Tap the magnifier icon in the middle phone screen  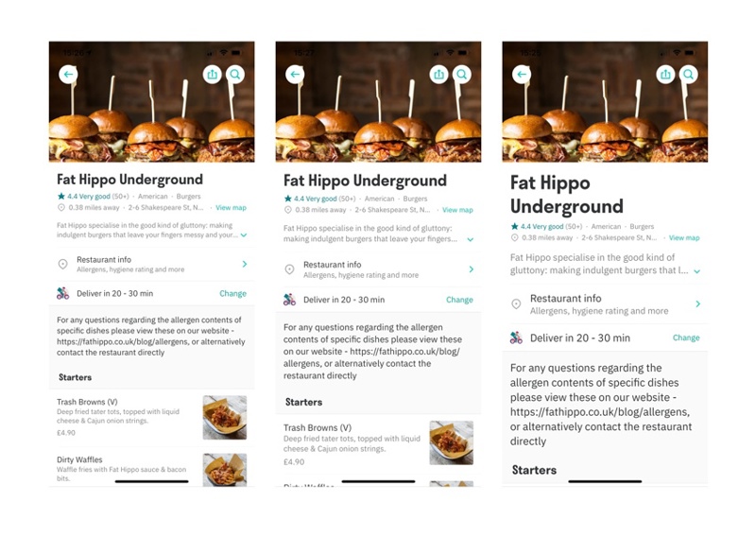pyautogui.click(x=462, y=75)
